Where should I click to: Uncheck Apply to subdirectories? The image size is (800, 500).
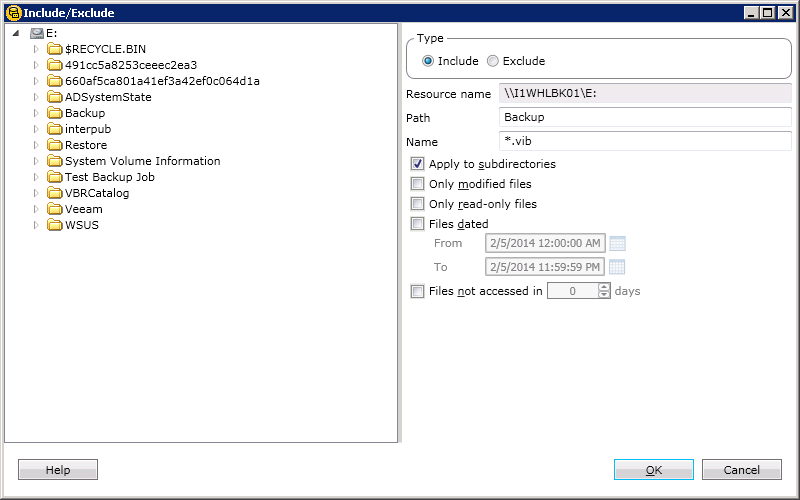tap(417, 164)
